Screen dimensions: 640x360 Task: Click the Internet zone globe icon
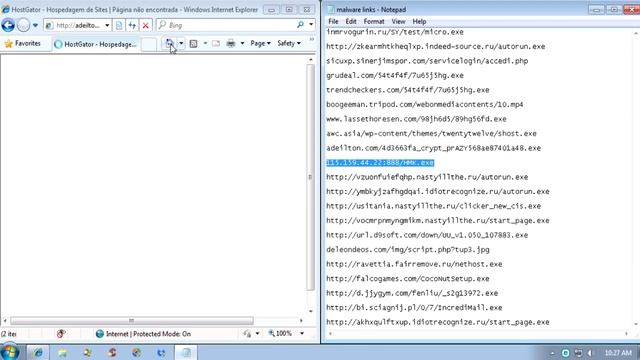tap(100, 334)
